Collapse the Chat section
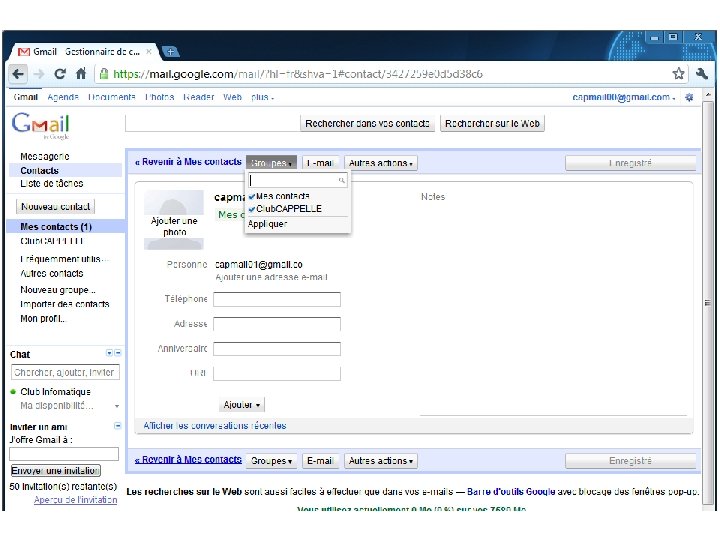Screen dimensions: 720x540 point(118,353)
